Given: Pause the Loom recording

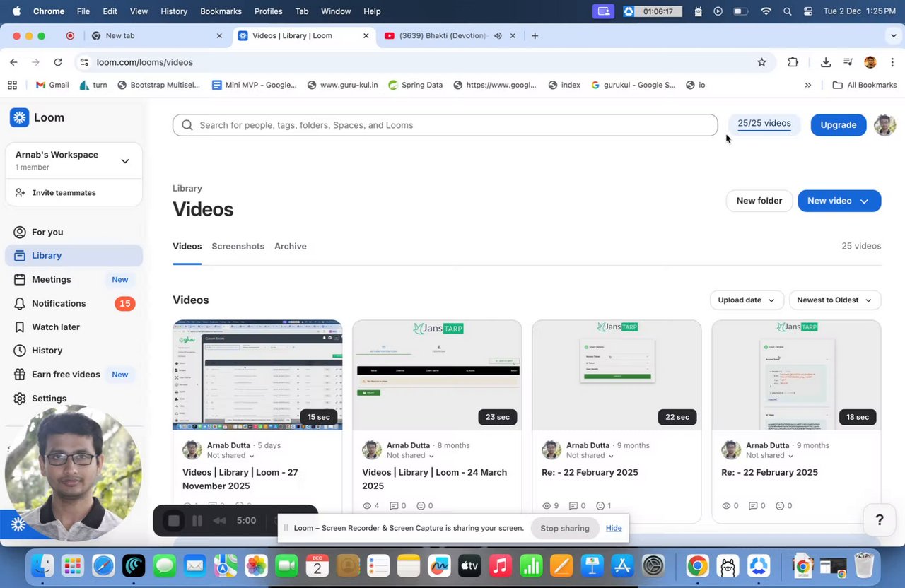Looking at the screenshot, I should click(x=197, y=521).
